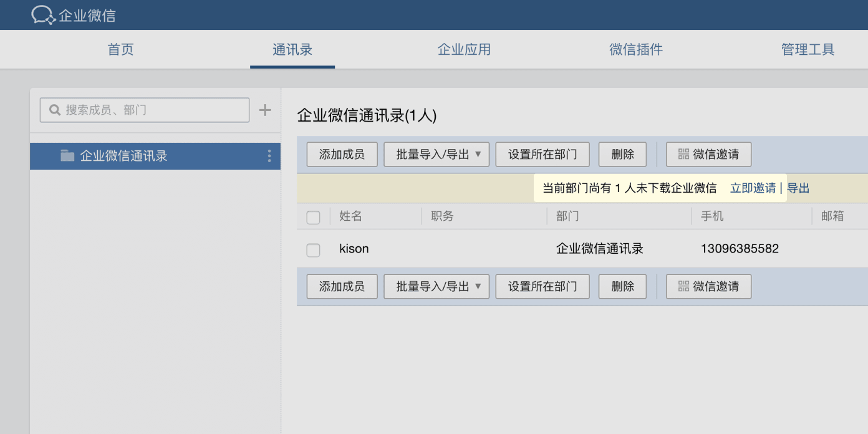The width and height of the screenshot is (868, 434).
Task: Switch to the 企业应用 tab
Action: tap(464, 49)
